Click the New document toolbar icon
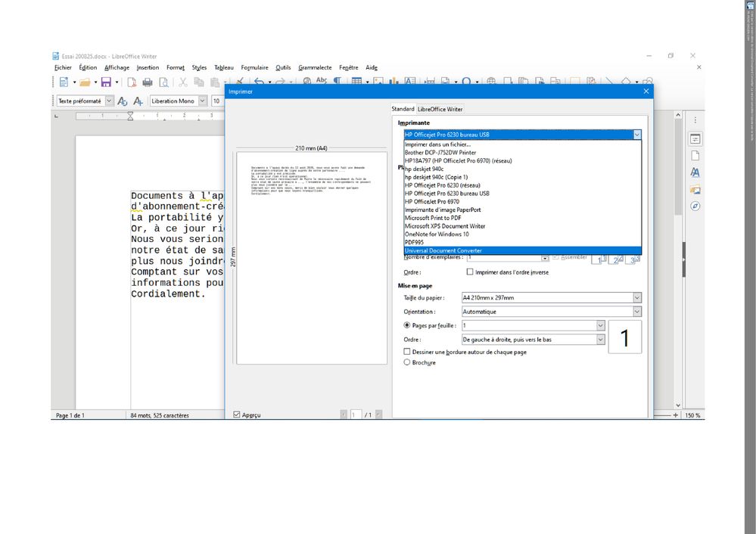This screenshot has width=756, height=534. coord(64,82)
